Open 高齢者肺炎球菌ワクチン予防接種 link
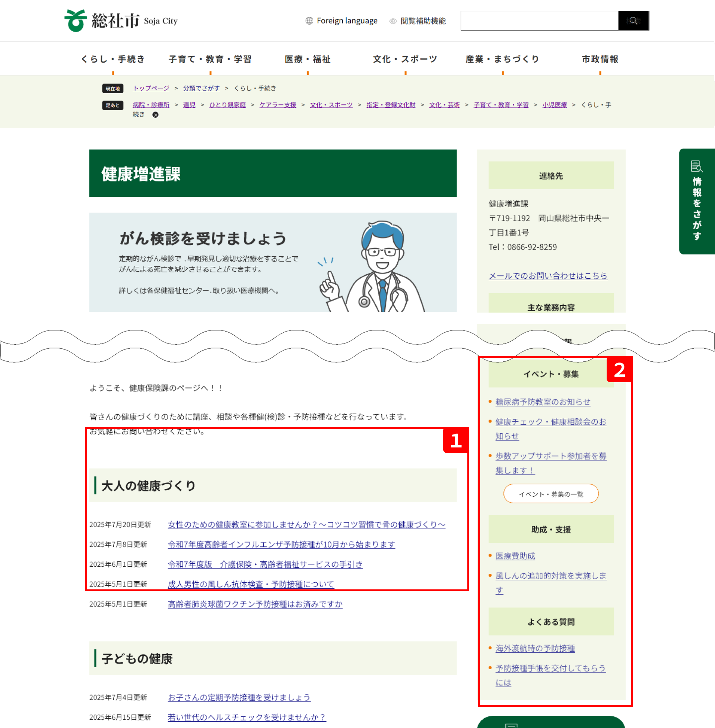715x728 pixels. (255, 604)
